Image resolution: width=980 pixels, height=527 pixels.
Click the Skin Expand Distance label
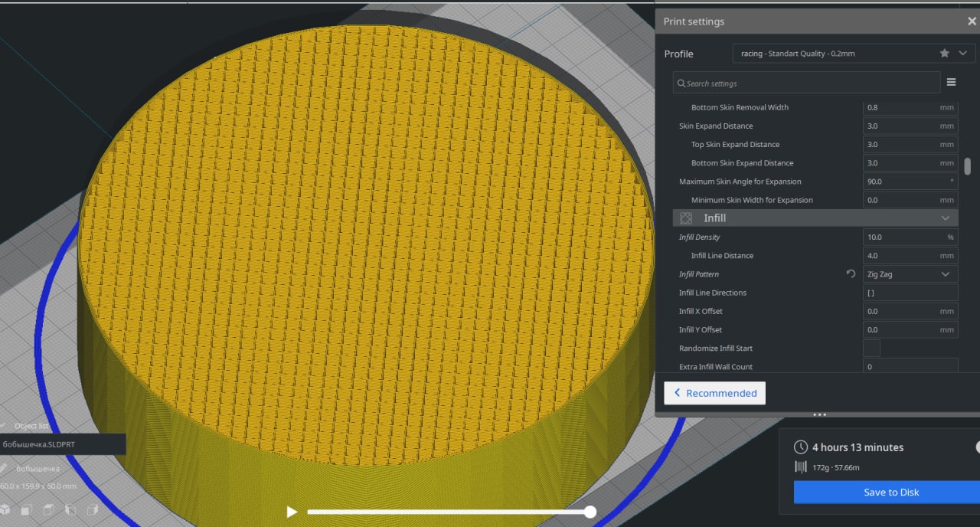716,126
